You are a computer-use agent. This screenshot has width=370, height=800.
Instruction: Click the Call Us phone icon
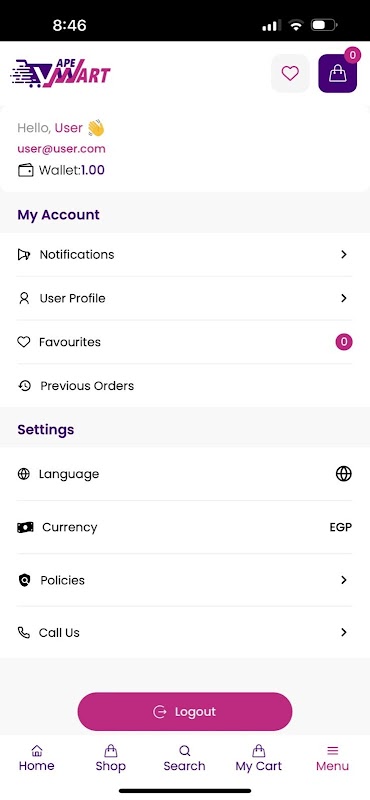click(x=24, y=633)
